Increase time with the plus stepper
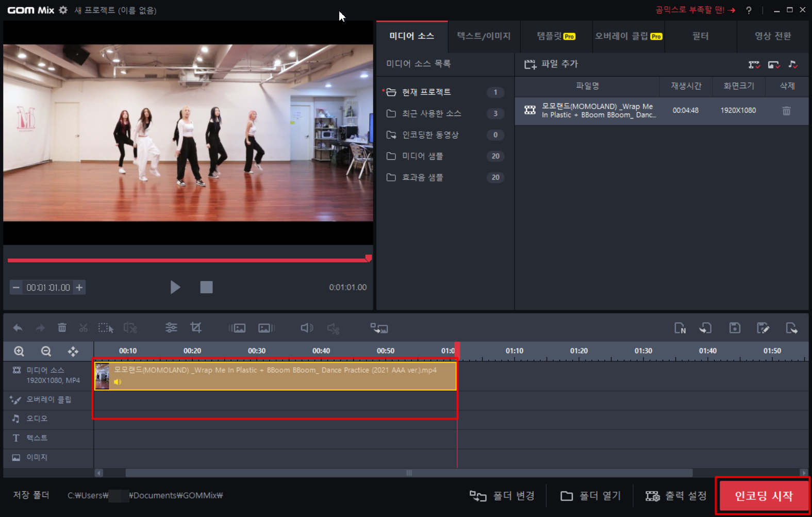 click(x=79, y=288)
